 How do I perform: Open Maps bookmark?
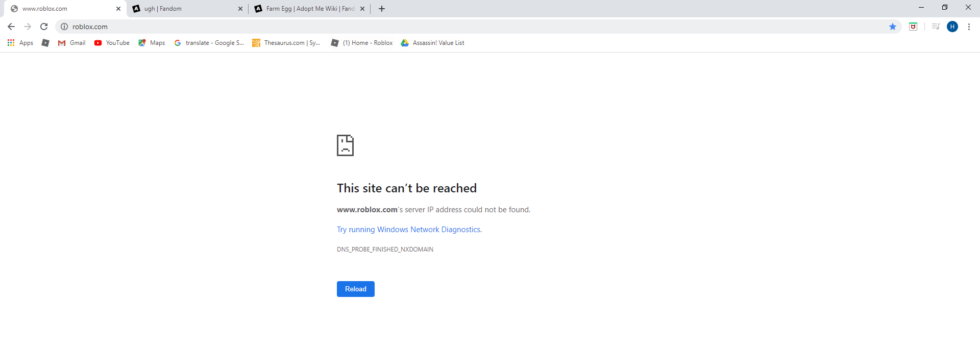coord(152,43)
